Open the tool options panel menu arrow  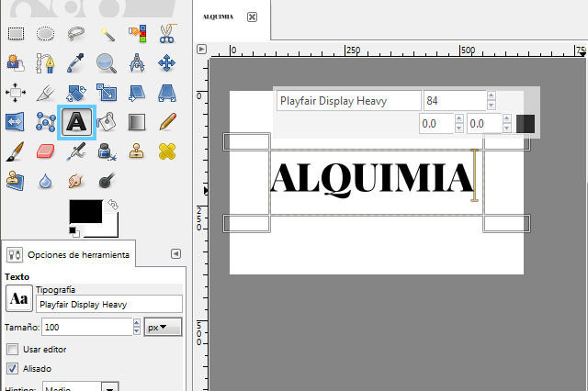[175, 254]
